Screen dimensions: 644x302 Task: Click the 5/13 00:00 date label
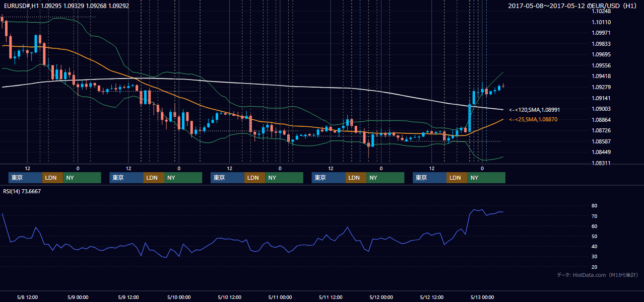pos(482,297)
